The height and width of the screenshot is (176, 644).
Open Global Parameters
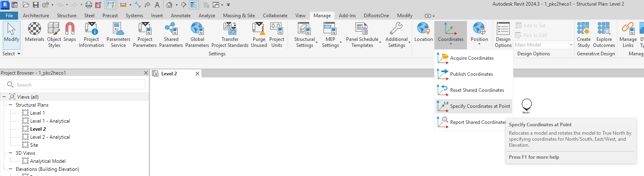pyautogui.click(x=197, y=35)
